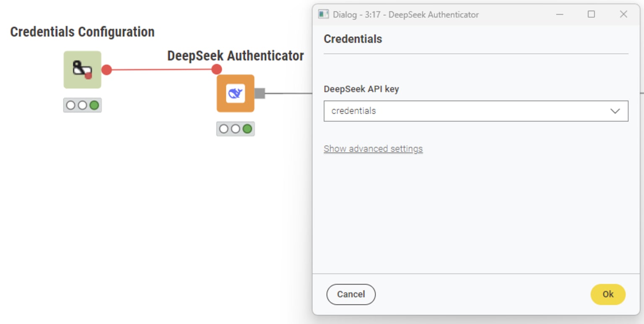Click the chevron arrow of the credentials dropdown
The width and height of the screenshot is (644, 324).
point(615,111)
